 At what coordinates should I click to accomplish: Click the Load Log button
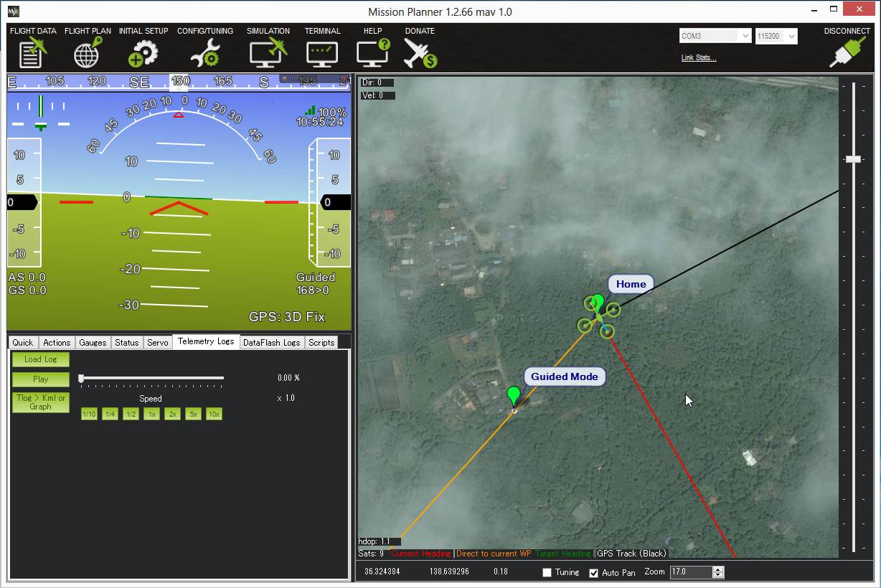(x=40, y=359)
